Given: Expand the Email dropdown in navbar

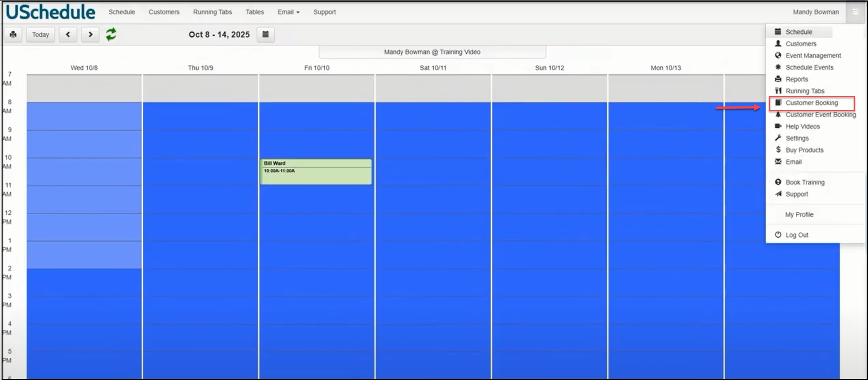Looking at the screenshot, I should [288, 12].
